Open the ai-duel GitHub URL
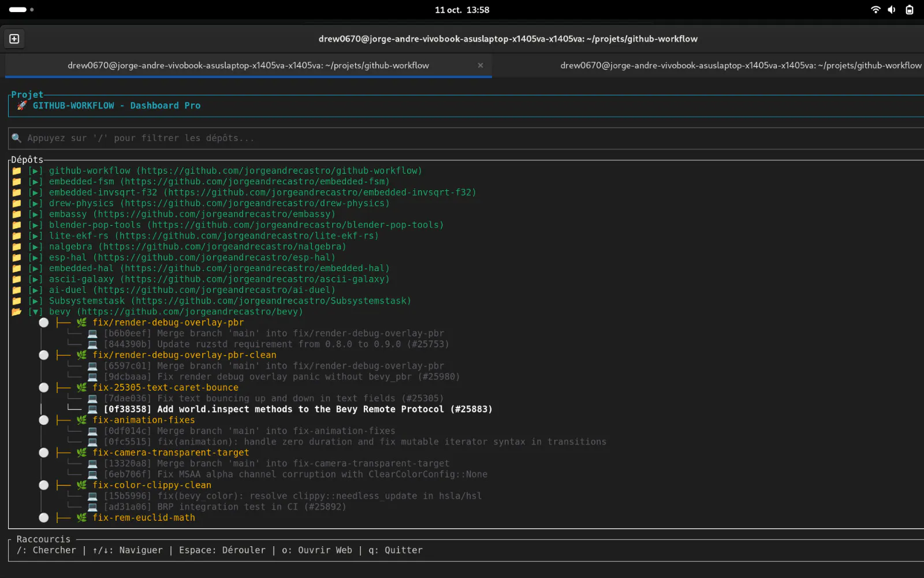 (214, 290)
